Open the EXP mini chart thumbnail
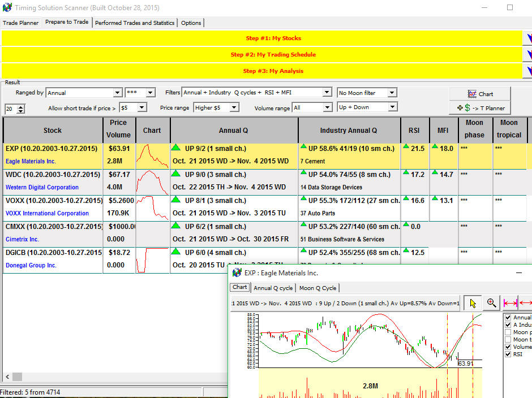This screenshot has height=398, width=532. [152, 156]
